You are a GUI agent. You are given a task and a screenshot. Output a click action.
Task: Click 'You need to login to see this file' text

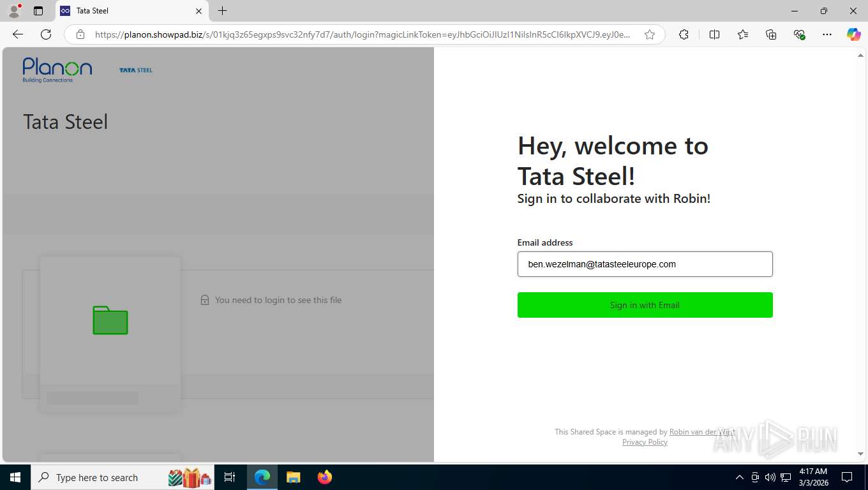coord(278,300)
